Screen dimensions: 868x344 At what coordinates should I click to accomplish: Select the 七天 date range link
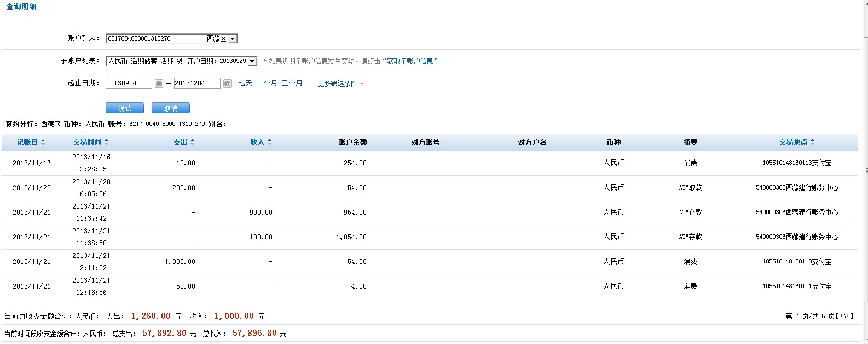coord(245,83)
